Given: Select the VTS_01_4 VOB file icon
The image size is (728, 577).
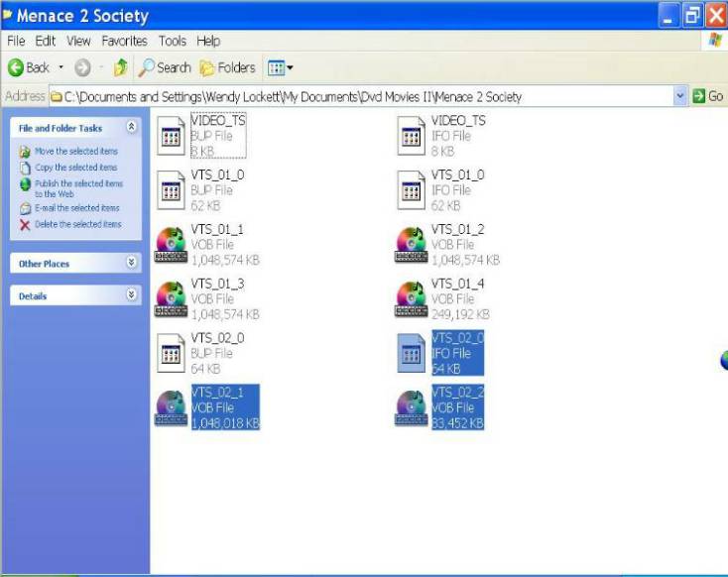Looking at the screenshot, I should point(412,299).
